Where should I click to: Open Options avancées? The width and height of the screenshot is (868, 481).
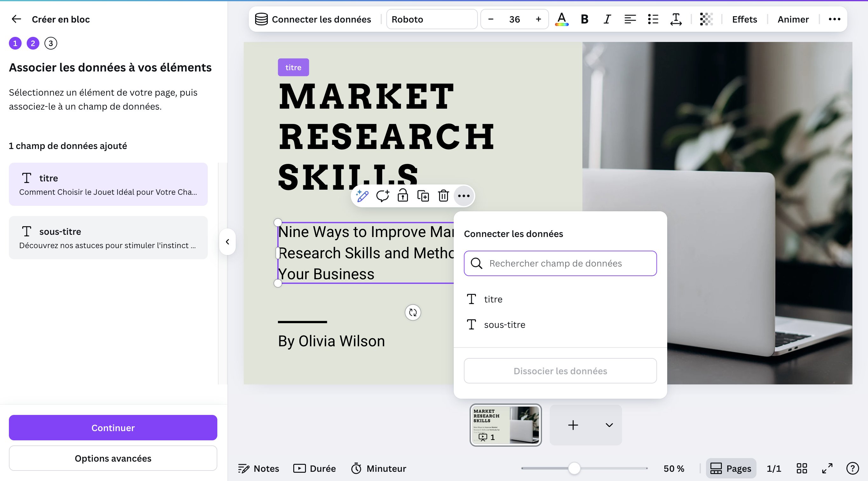(x=113, y=458)
